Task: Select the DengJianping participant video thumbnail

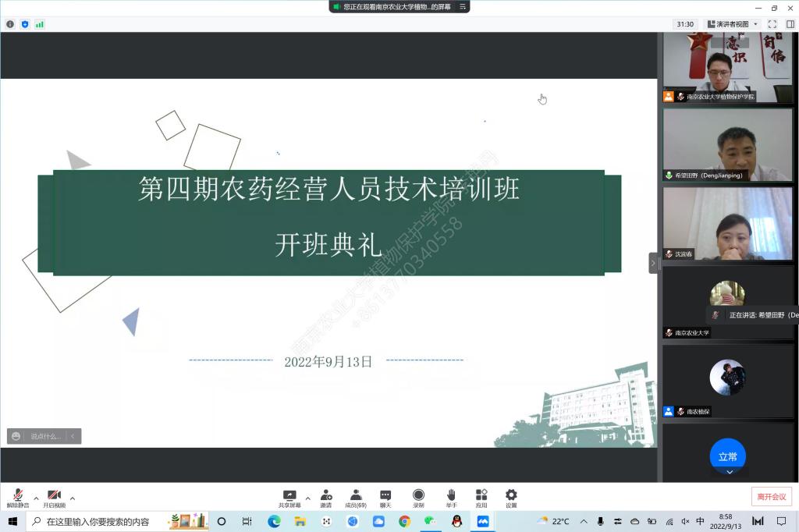Action: tap(727, 145)
